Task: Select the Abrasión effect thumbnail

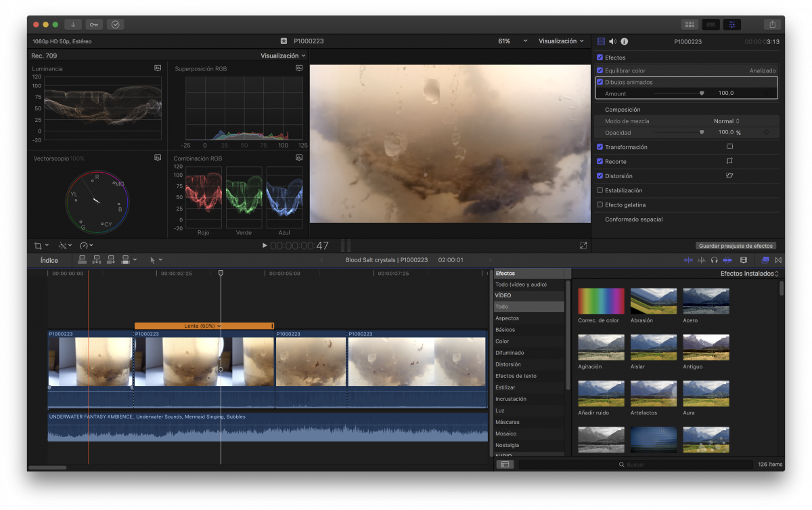Action: (654, 301)
